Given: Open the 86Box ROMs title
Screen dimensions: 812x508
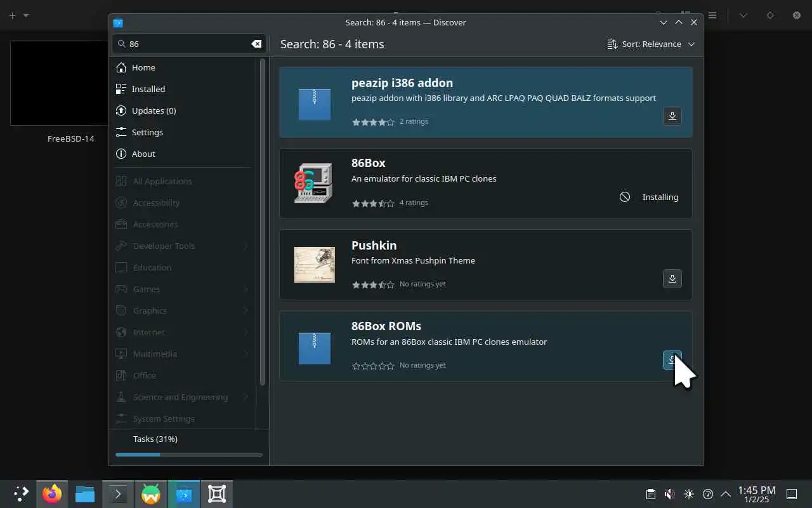Looking at the screenshot, I should pyautogui.click(x=386, y=326).
